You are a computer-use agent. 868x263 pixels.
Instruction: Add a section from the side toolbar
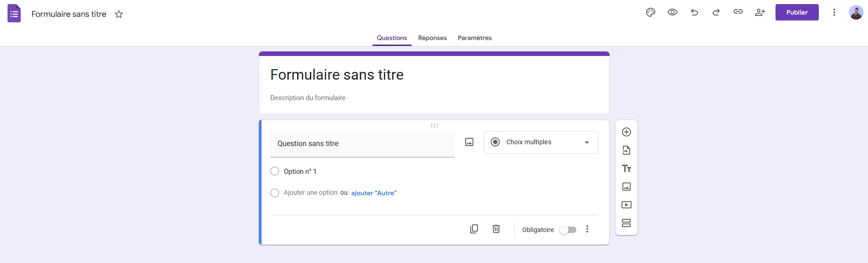(626, 223)
